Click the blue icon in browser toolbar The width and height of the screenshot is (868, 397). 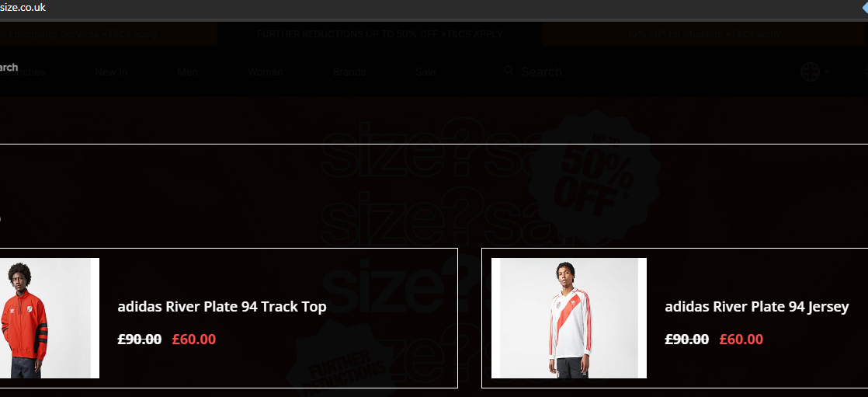coord(863,7)
